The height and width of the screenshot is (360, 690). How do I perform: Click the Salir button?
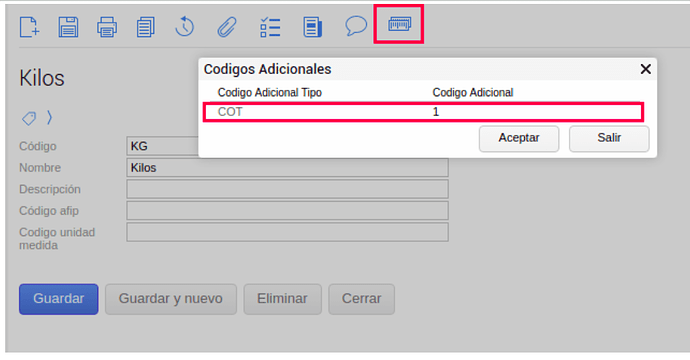(x=609, y=139)
